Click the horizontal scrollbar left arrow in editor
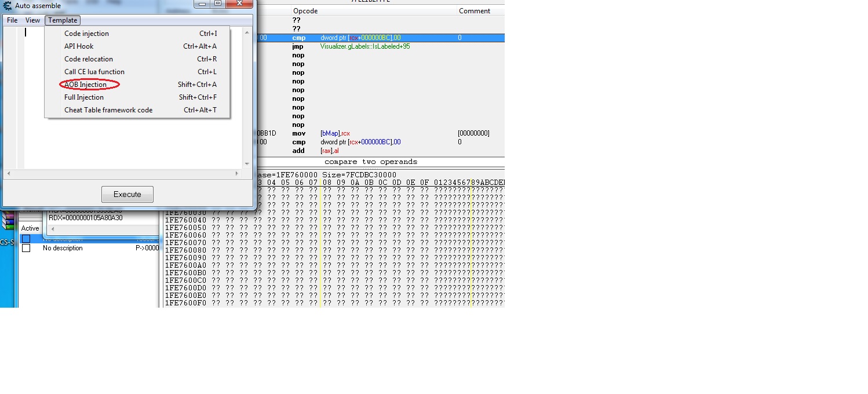Image resolution: width=868 pixels, height=394 pixels. [x=9, y=173]
